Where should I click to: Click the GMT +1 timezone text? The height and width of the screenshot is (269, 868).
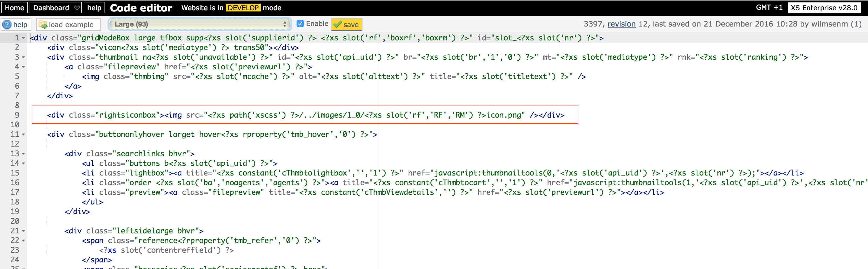coord(769,8)
